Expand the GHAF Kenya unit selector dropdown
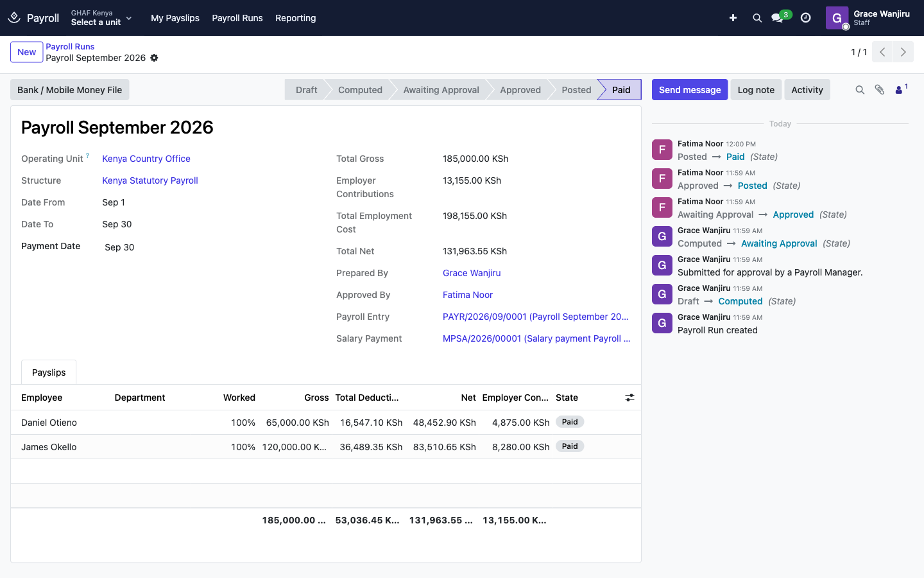Screen dimensions: 924x578 pyautogui.click(x=101, y=18)
